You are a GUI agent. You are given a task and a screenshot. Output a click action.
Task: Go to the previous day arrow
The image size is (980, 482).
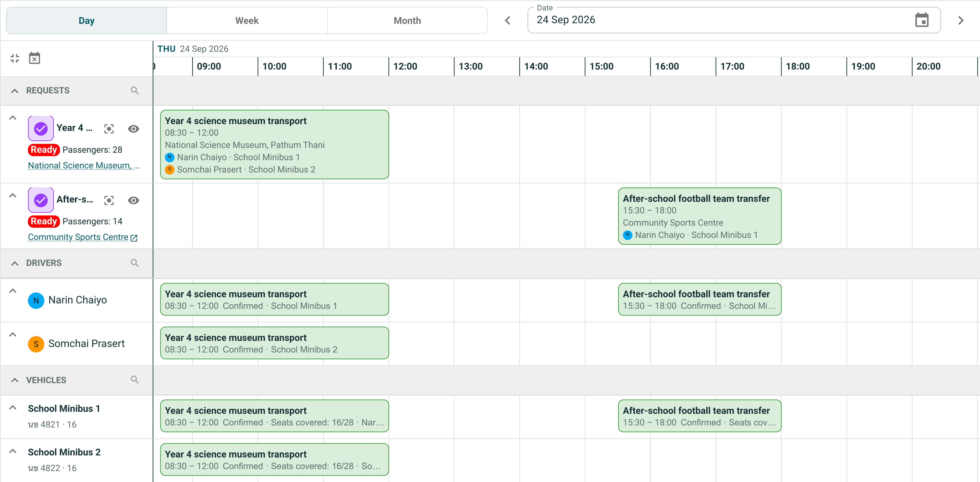(508, 20)
